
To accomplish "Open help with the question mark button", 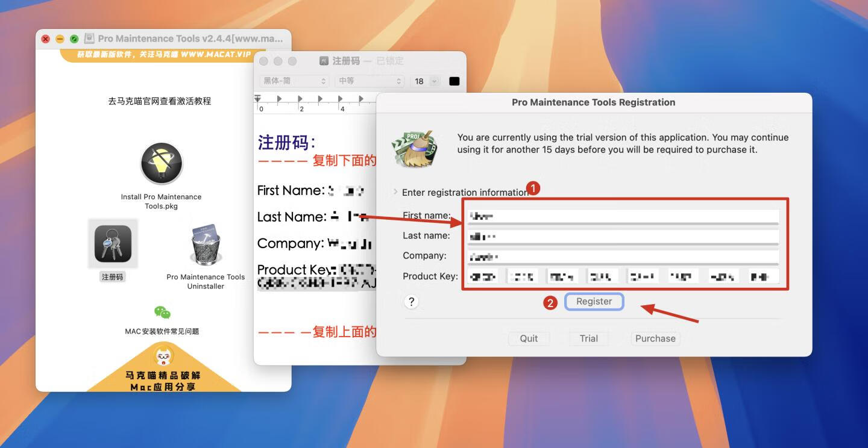I will (x=411, y=302).
